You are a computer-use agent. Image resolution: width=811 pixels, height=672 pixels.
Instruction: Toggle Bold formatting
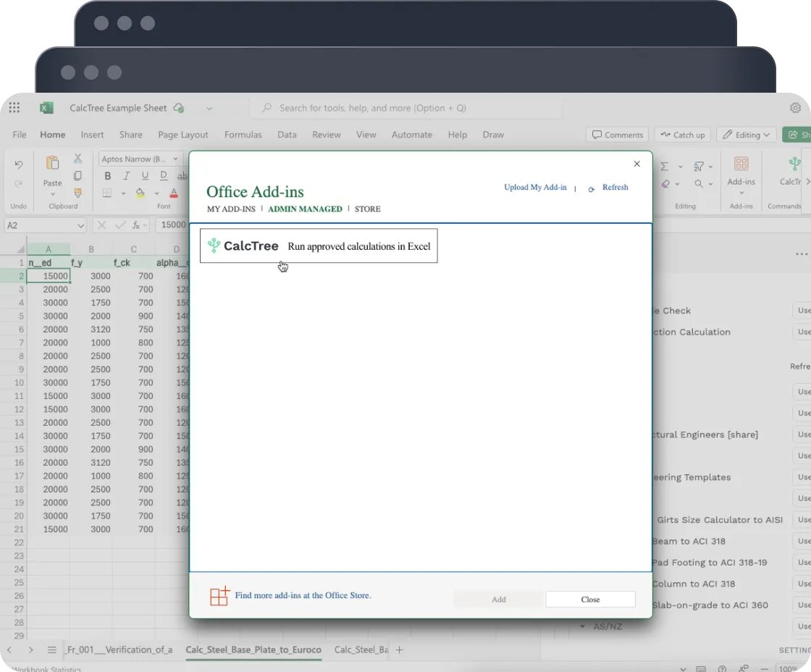tap(108, 176)
